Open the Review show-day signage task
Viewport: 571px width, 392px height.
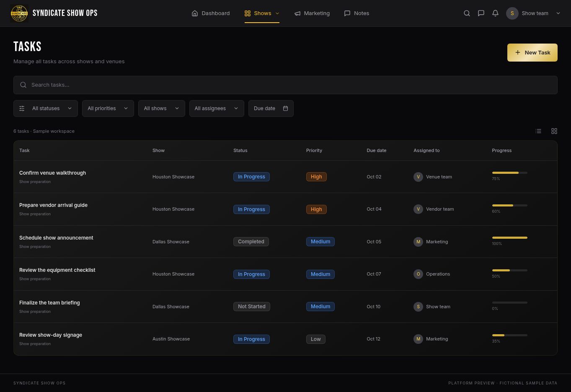[51, 335]
